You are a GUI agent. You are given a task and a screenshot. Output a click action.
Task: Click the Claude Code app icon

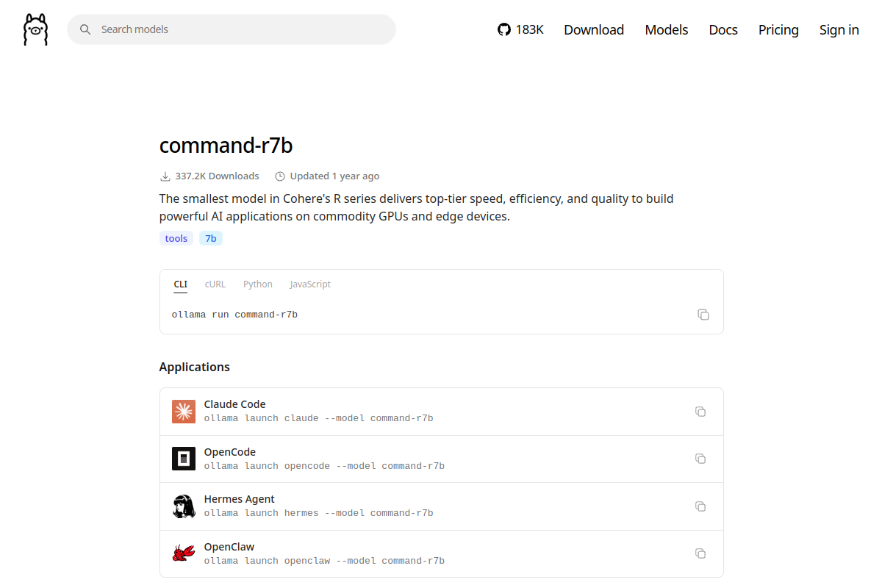coord(184,412)
